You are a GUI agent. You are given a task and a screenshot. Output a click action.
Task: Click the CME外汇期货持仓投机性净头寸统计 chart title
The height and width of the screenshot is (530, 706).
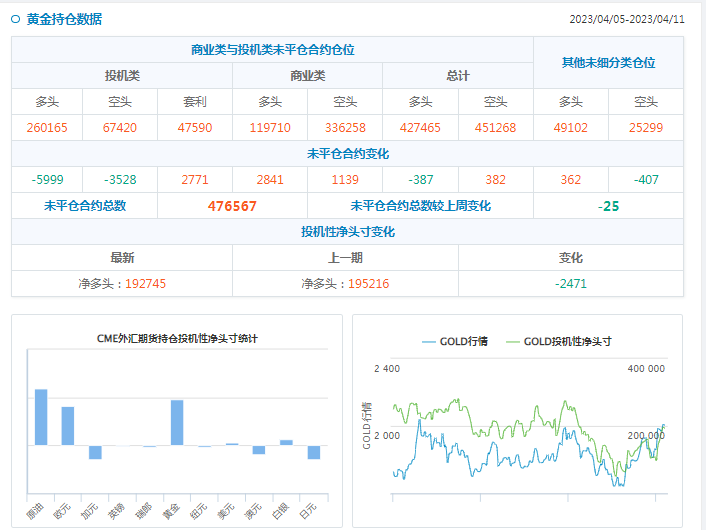[x=176, y=339]
